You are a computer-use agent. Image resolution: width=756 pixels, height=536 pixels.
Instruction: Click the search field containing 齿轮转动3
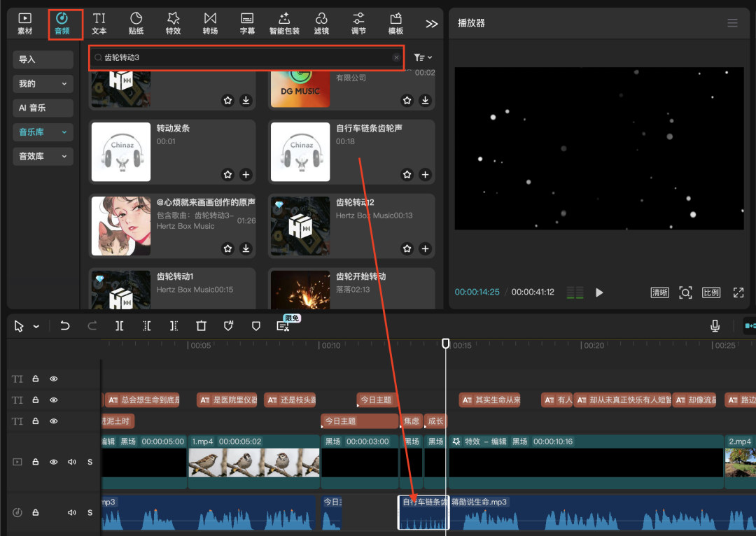tap(245, 57)
